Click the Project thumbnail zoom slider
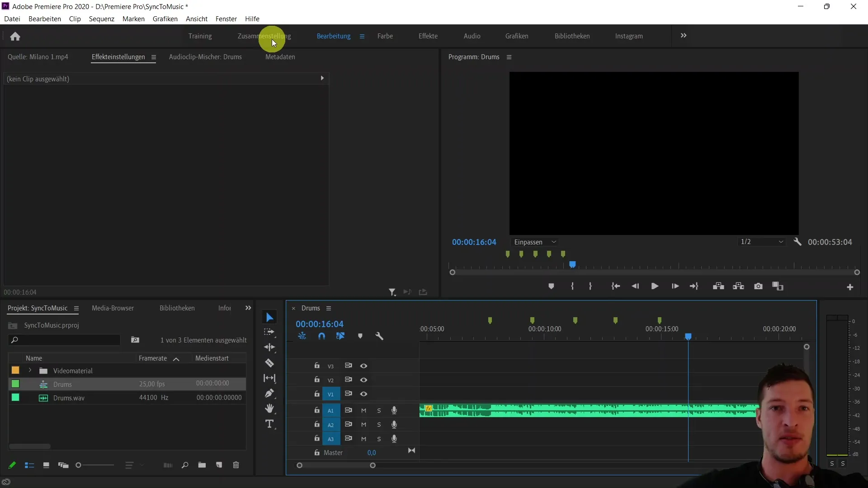868x488 pixels. [96, 465]
